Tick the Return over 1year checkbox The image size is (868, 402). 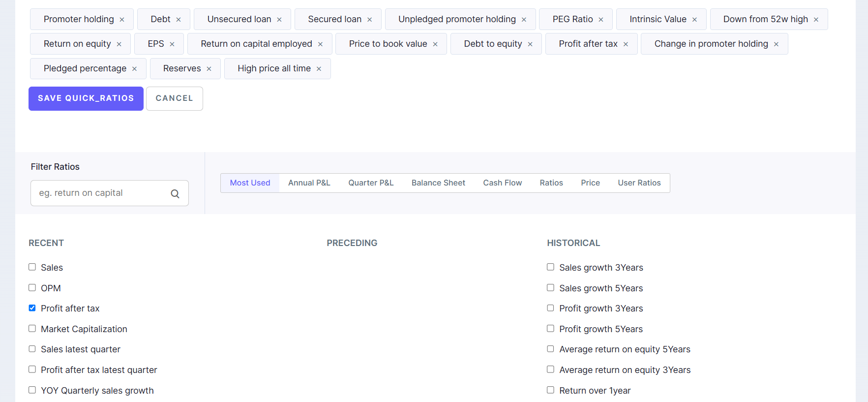[x=550, y=390]
